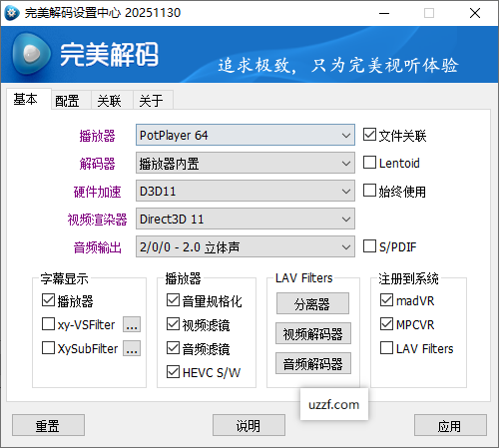Click the 完美解码 play logo in banner
The width and height of the screenshot is (499, 448).
[32, 54]
